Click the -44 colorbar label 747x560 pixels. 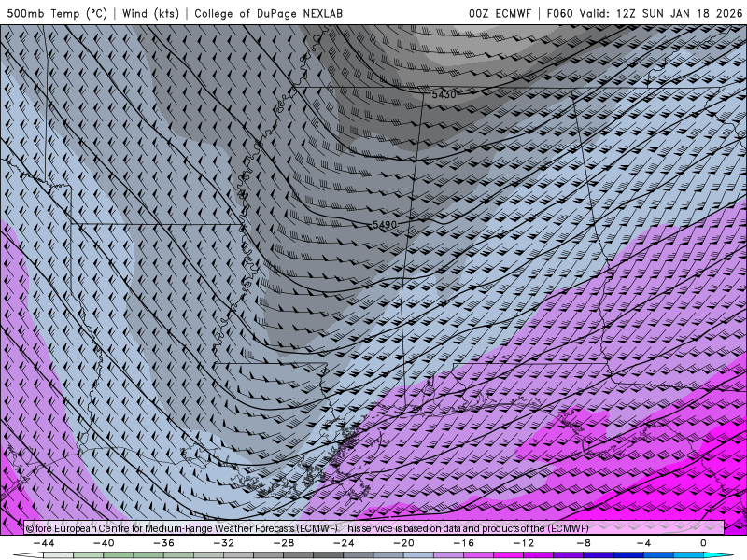(x=44, y=543)
